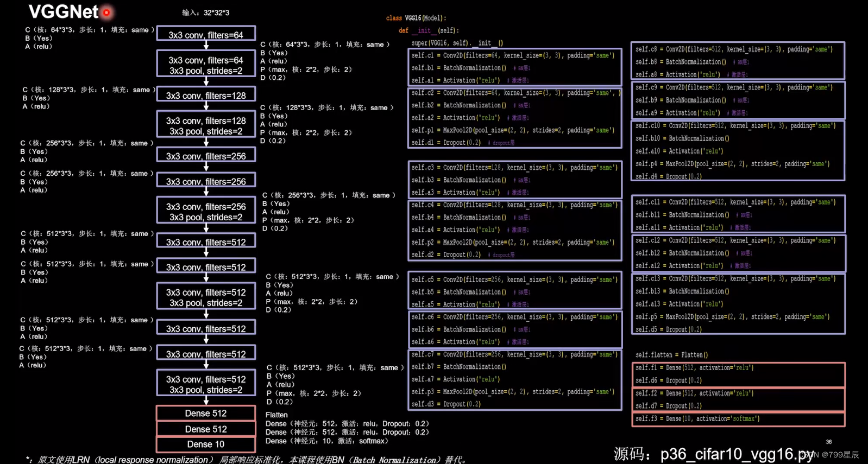Click the self.c3 Conv2D filters=128 line
The width and height of the screenshot is (868, 464).
click(x=514, y=168)
